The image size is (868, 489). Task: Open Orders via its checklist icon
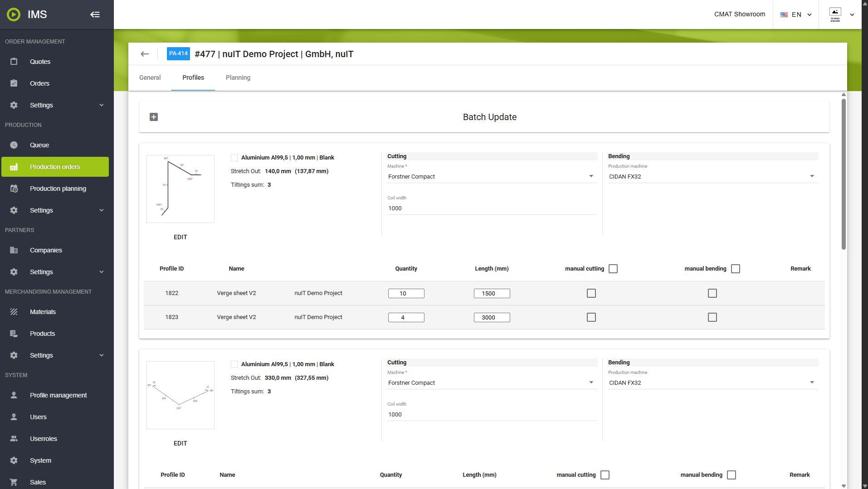tap(14, 83)
